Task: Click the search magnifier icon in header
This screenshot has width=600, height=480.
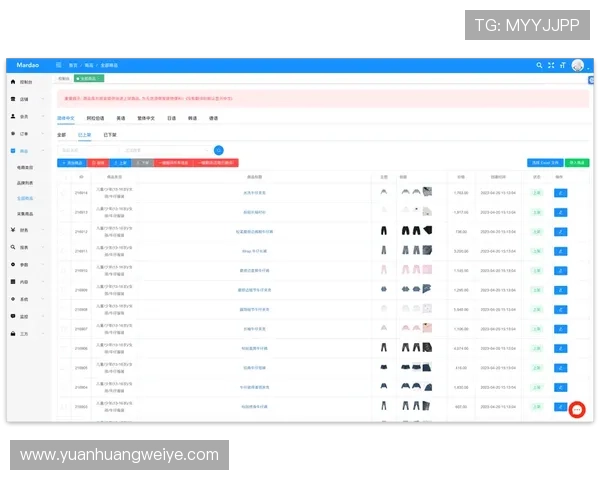Action: tap(540, 65)
